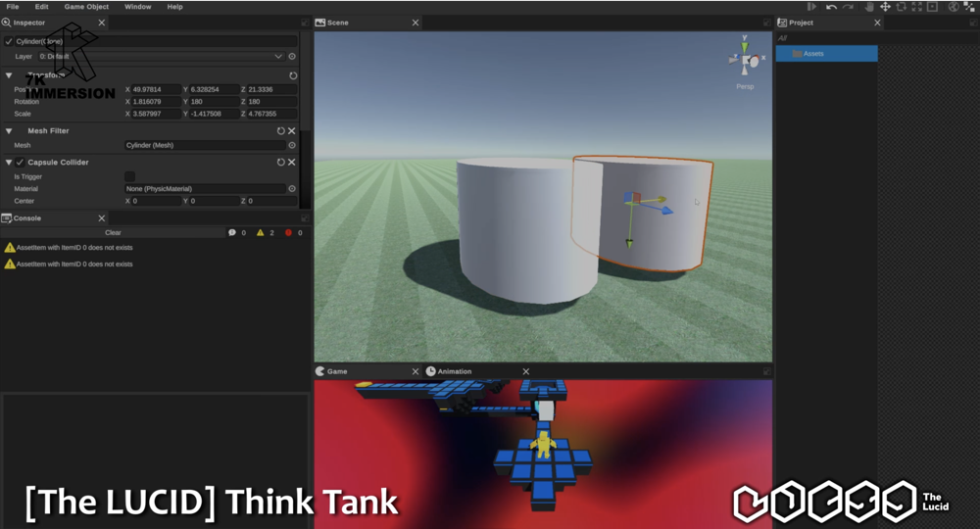This screenshot has width=980, height=529.
Task: Collapse the Transform component section
Action: pos(9,75)
